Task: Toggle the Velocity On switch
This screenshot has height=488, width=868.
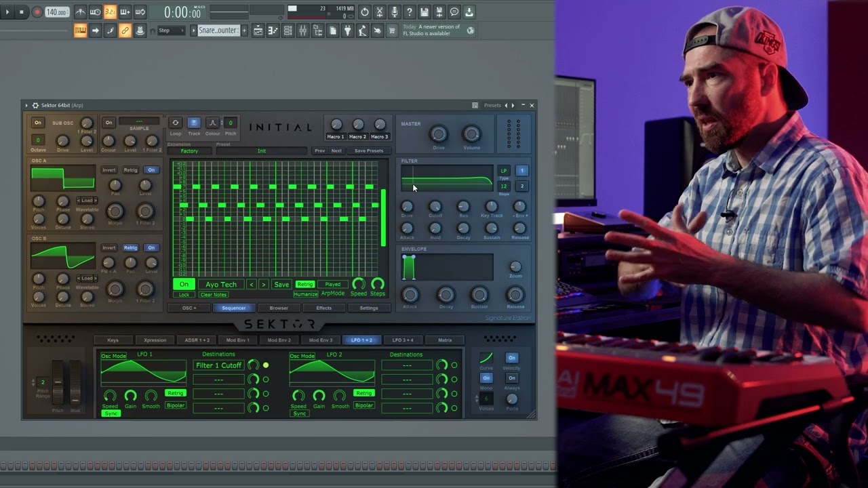Action: pyautogui.click(x=511, y=358)
